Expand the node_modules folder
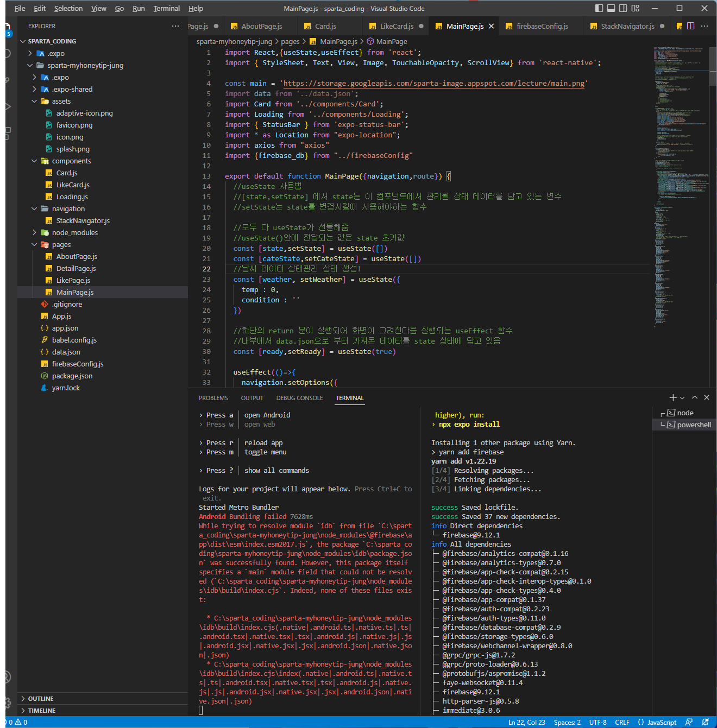717x728 pixels. click(x=75, y=233)
